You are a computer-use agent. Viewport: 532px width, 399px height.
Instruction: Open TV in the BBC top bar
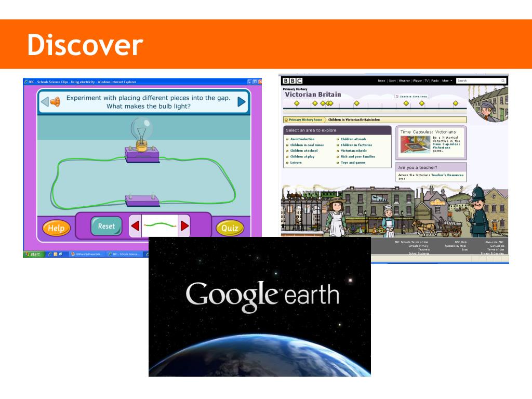[x=427, y=81]
